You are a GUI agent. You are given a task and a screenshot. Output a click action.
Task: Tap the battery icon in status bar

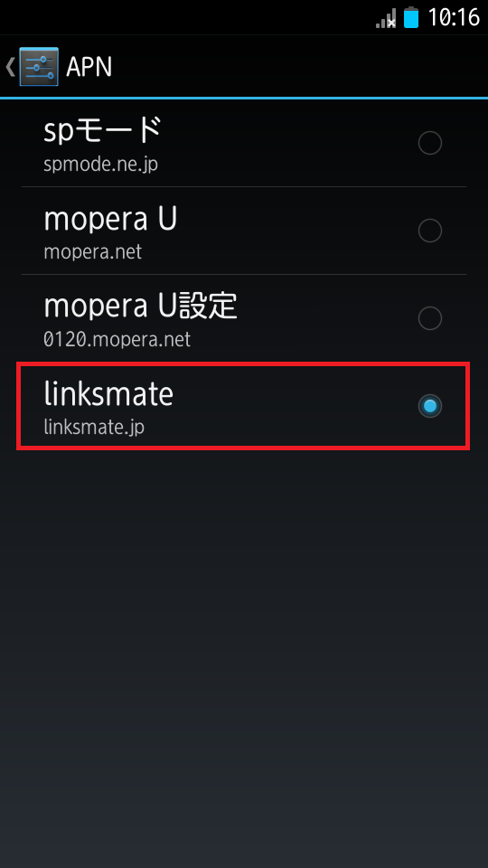(x=411, y=17)
